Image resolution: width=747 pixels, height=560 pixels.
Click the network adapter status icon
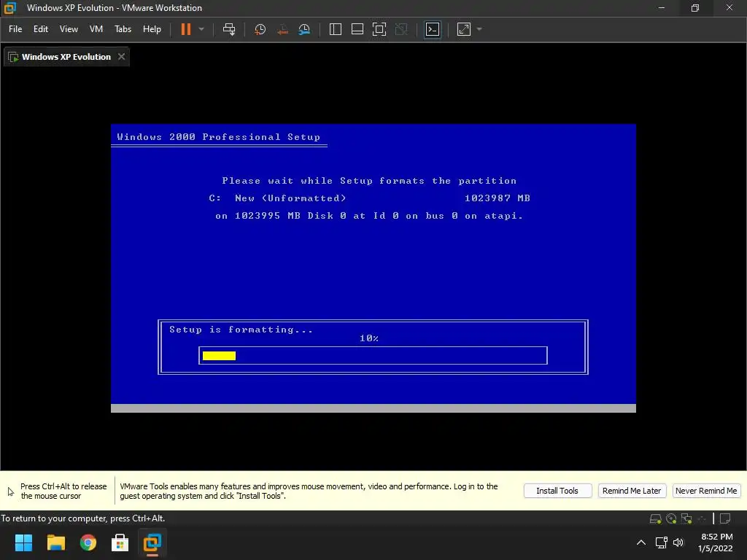click(x=686, y=518)
